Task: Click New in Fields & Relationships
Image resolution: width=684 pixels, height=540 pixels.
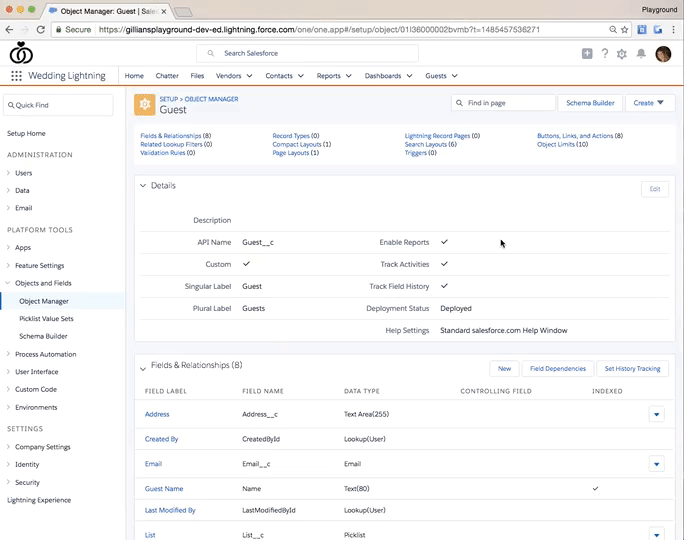Action: (x=504, y=369)
